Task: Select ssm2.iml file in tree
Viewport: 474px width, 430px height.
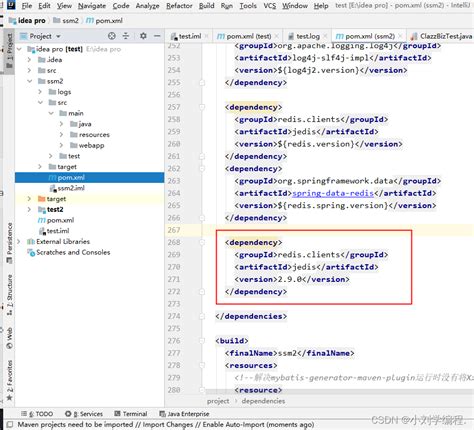Action: pyautogui.click(x=67, y=188)
